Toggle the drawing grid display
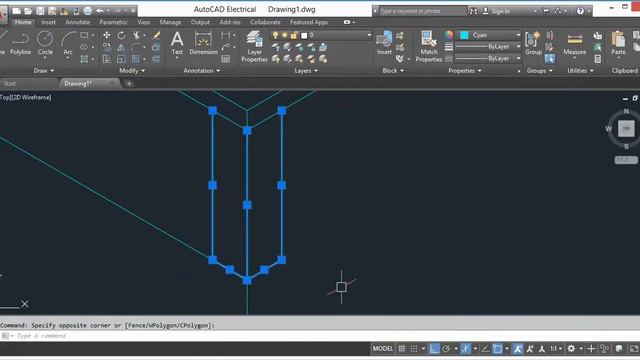The width and height of the screenshot is (640, 360). (x=402, y=349)
